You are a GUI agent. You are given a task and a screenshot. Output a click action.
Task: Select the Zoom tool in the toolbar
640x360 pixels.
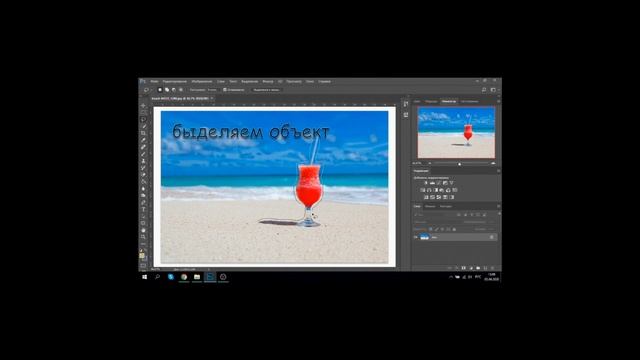(143, 237)
